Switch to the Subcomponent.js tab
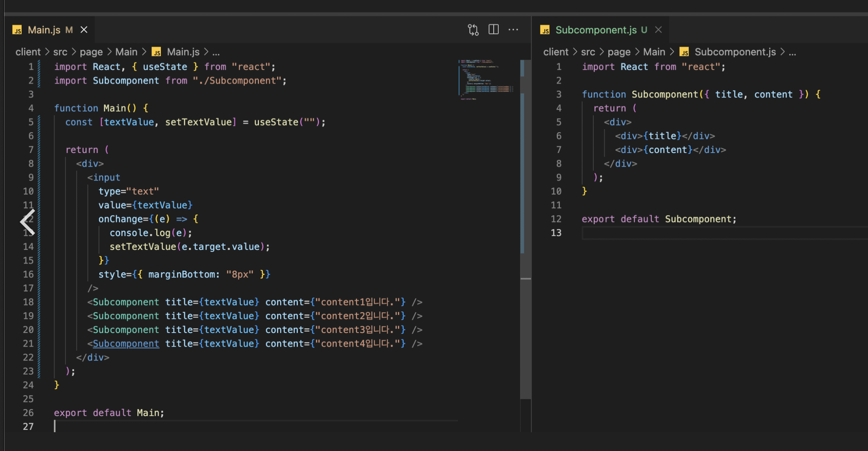Image resolution: width=868 pixels, height=451 pixels. coord(596,30)
